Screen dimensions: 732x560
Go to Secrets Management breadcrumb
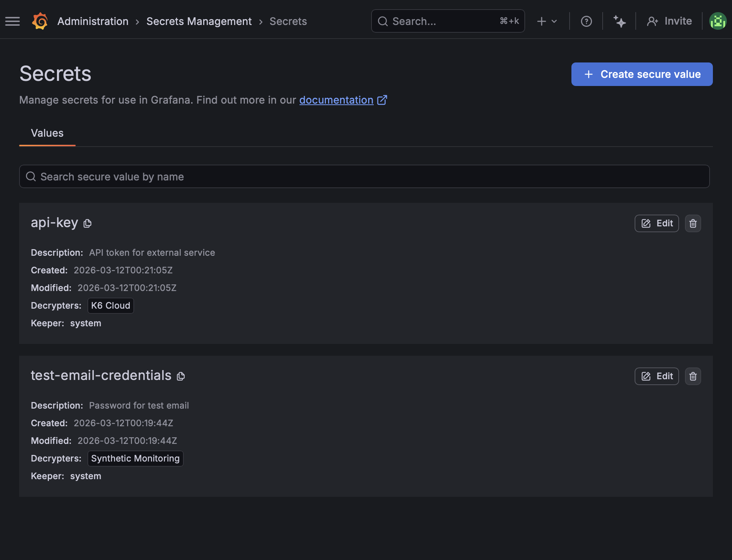(199, 21)
